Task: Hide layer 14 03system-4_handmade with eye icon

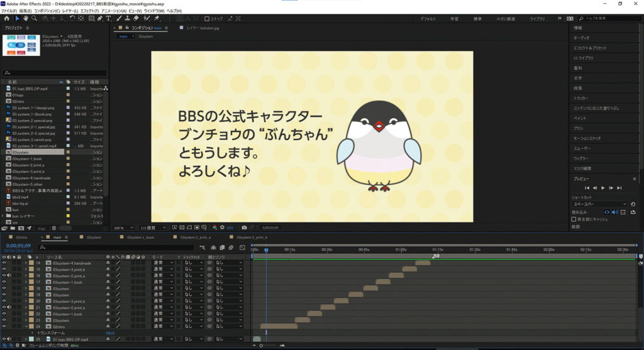Action: pyautogui.click(x=4, y=263)
